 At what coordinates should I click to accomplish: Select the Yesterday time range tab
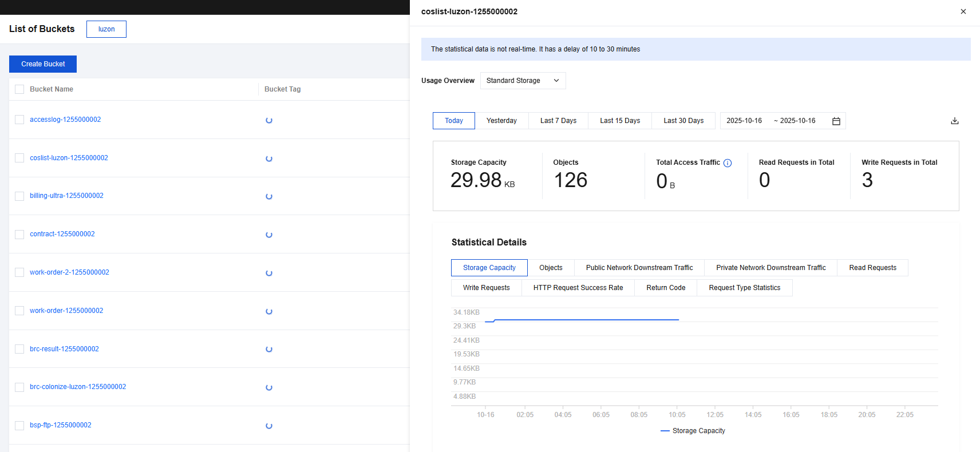coord(501,121)
